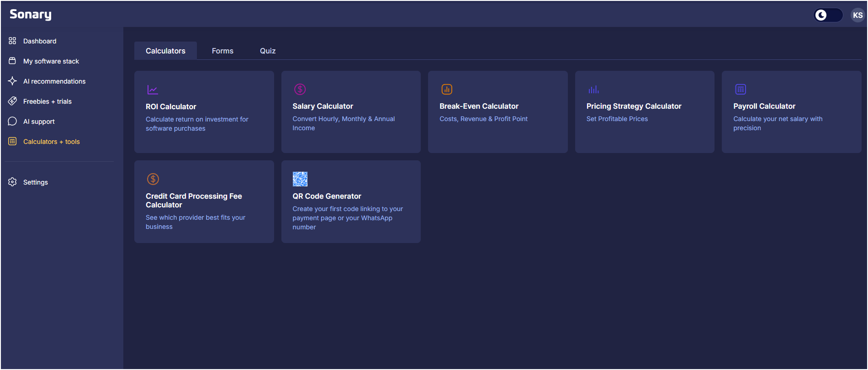Navigate to Freebies + trials
Image resolution: width=868 pixels, height=370 pixels.
point(47,101)
